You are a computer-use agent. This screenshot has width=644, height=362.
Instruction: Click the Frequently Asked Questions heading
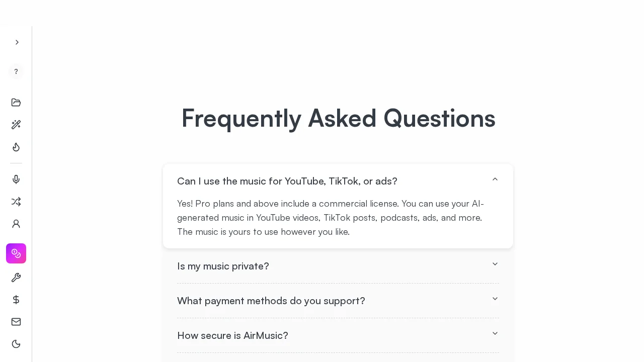coord(338,118)
